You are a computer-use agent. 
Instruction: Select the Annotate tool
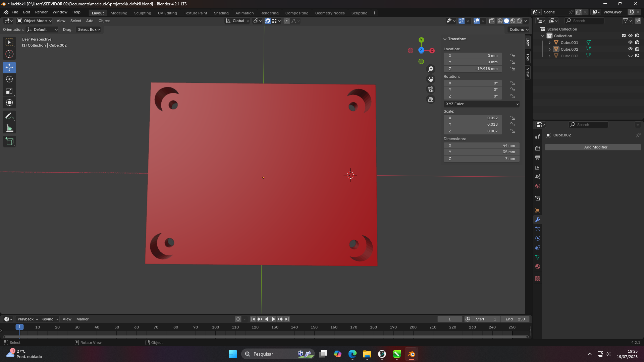tap(9, 116)
